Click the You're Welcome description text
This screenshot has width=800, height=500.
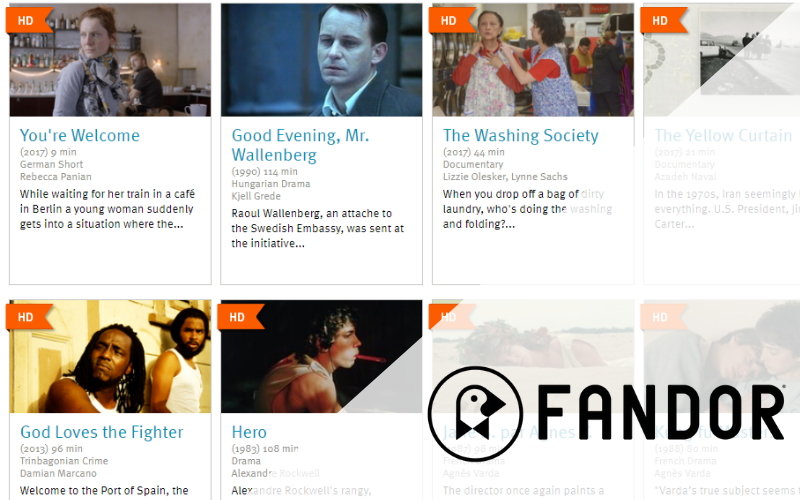107,209
